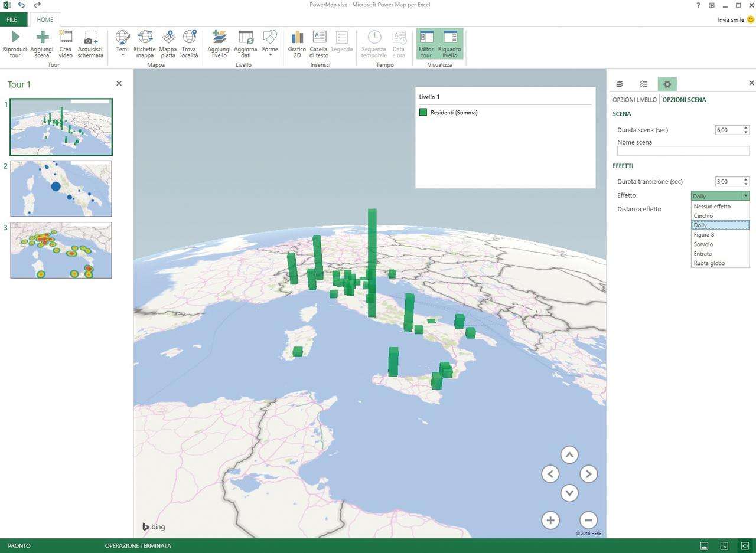Toggle Mappa piatta flat map view
The width and height of the screenshot is (756, 553).
point(168,38)
